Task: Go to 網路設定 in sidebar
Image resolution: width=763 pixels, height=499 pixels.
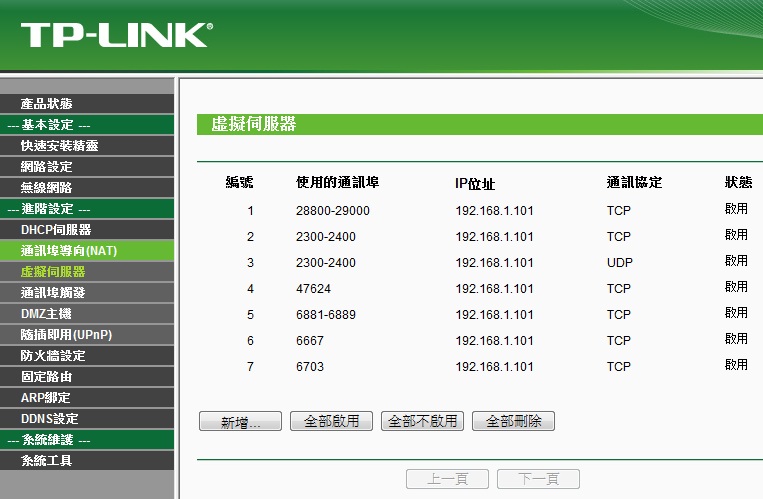Action: click(x=46, y=167)
